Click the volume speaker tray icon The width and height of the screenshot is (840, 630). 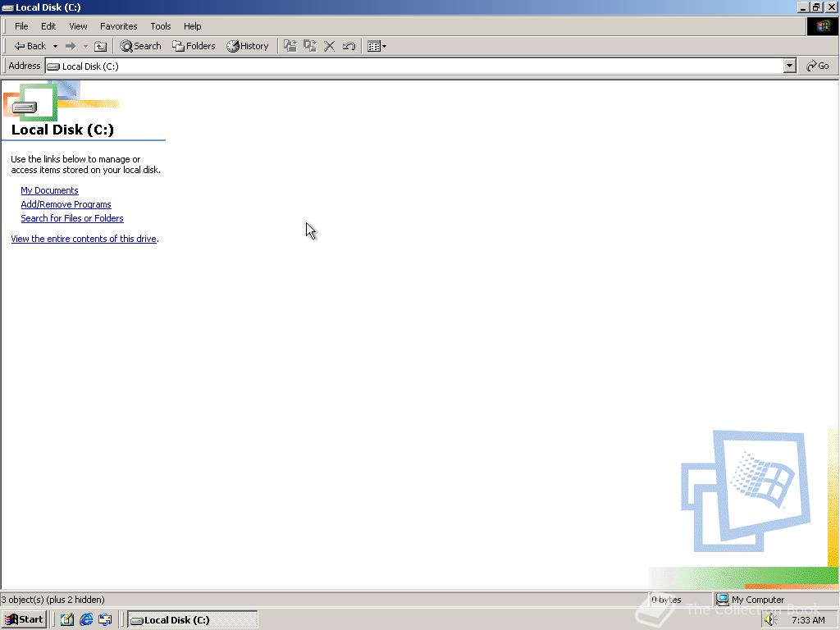[x=770, y=620]
